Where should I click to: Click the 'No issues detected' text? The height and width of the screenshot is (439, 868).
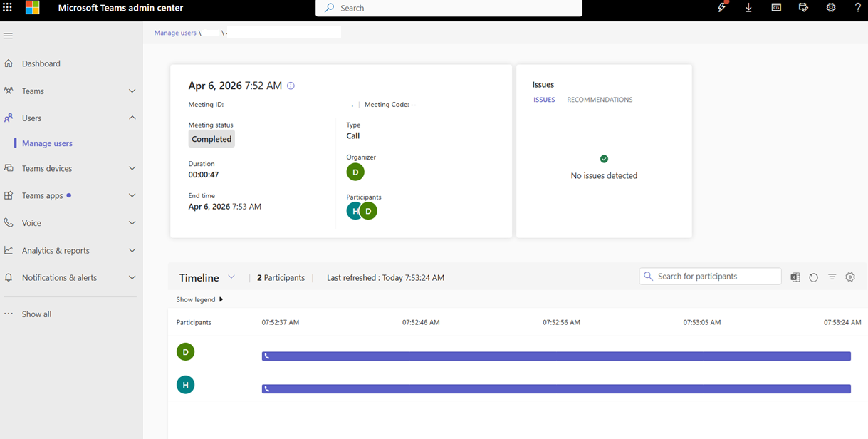[604, 175]
